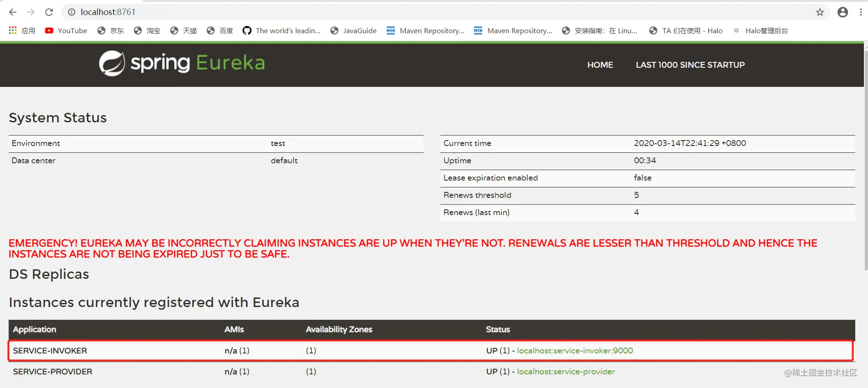Open the 百度 bookmark
The image size is (868, 388).
[x=220, y=30]
